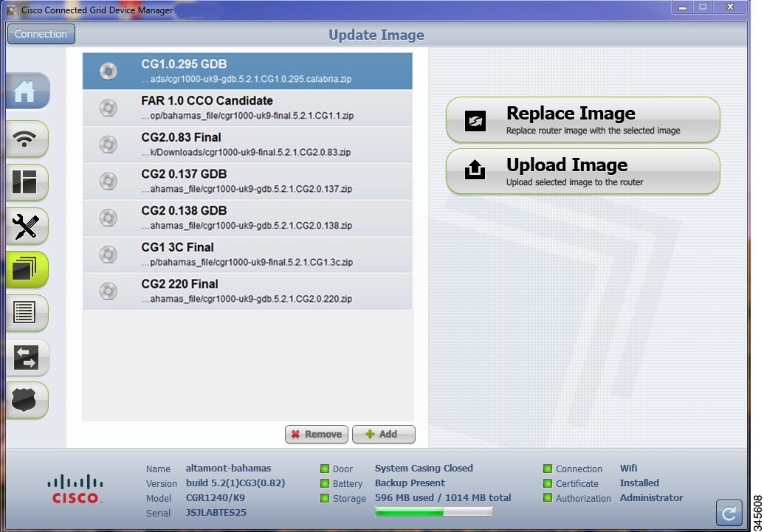This screenshot has width=764, height=532.
Task: Click the green Authorization status indicator
Action: [x=548, y=498]
